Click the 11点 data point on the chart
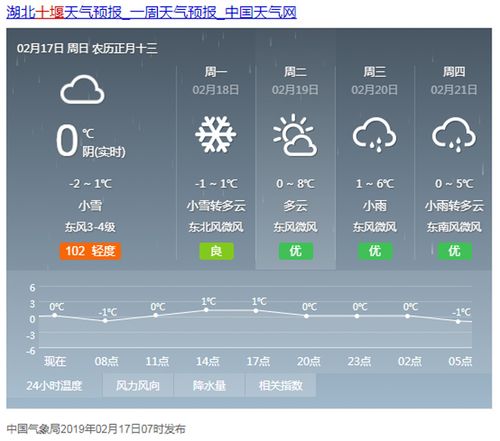 click(x=156, y=315)
